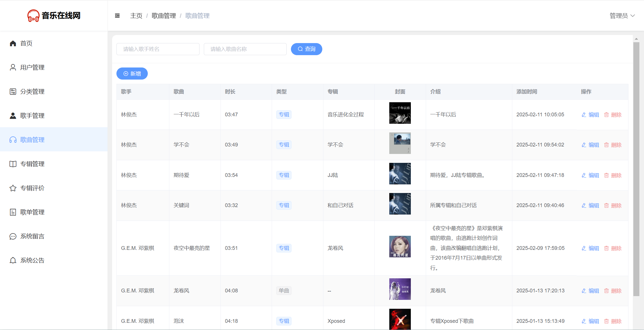Click the vertical scrollbar thumb
The height and width of the screenshot is (330, 644).
click(636, 169)
